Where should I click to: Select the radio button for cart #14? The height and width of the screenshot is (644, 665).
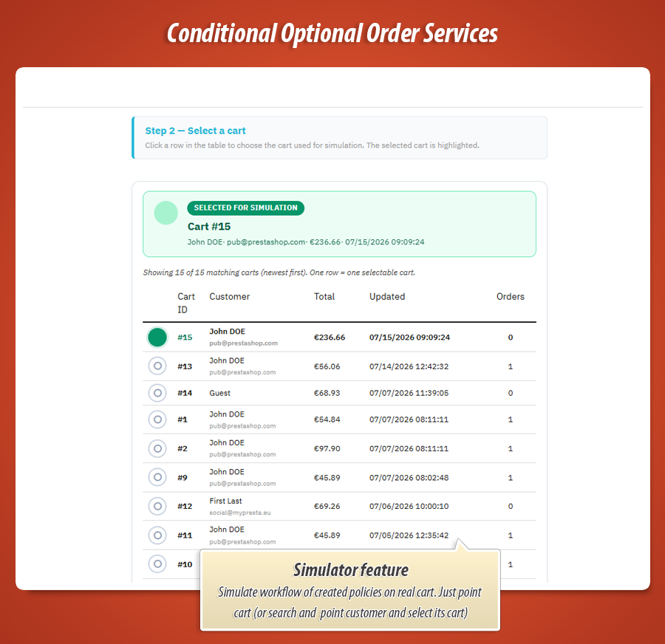tap(157, 393)
